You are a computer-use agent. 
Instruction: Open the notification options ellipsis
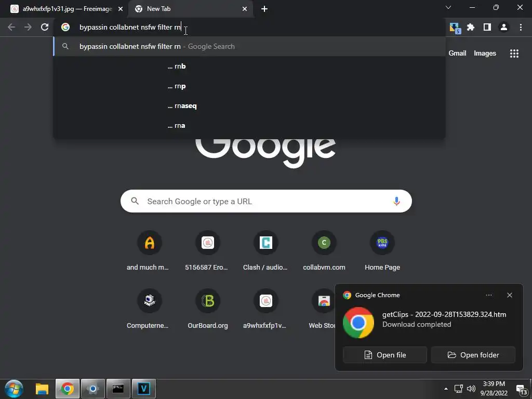pyautogui.click(x=489, y=295)
